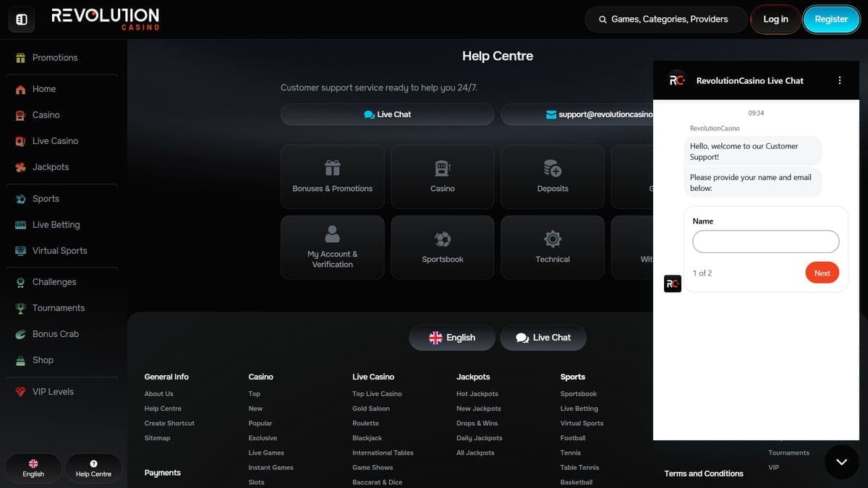The width and height of the screenshot is (868, 488).
Task: Click the support email button
Action: pos(577,114)
